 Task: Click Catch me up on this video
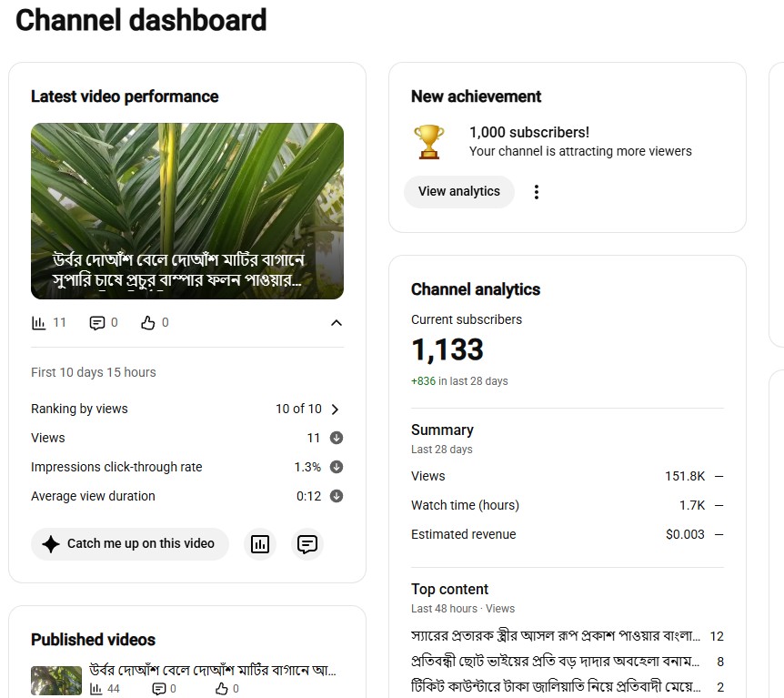tap(130, 544)
